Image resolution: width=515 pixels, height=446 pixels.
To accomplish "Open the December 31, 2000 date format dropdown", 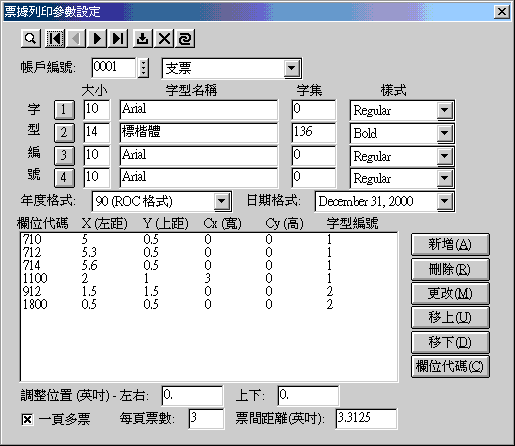I will [x=445, y=201].
